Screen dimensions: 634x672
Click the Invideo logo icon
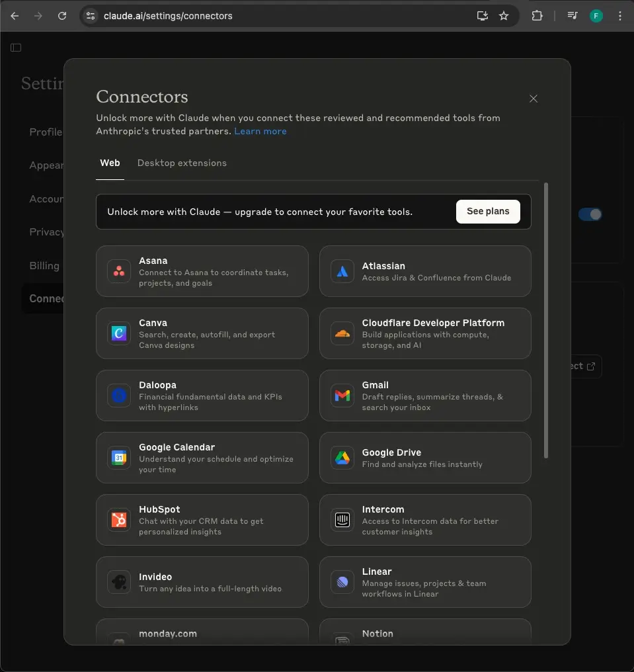pyautogui.click(x=119, y=582)
